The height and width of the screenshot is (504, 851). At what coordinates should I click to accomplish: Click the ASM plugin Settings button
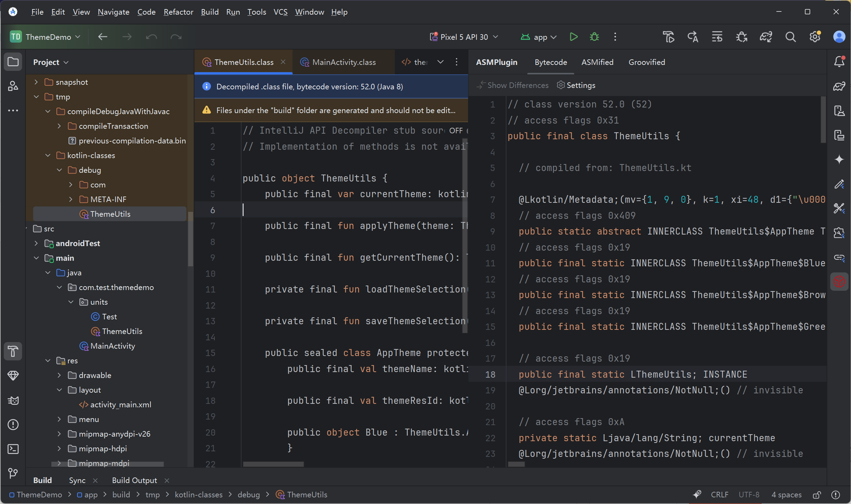point(576,85)
